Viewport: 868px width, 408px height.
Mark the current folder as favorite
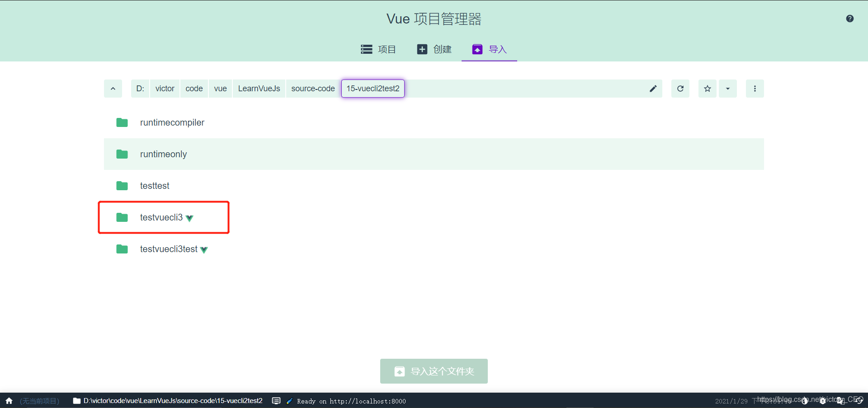coord(708,89)
